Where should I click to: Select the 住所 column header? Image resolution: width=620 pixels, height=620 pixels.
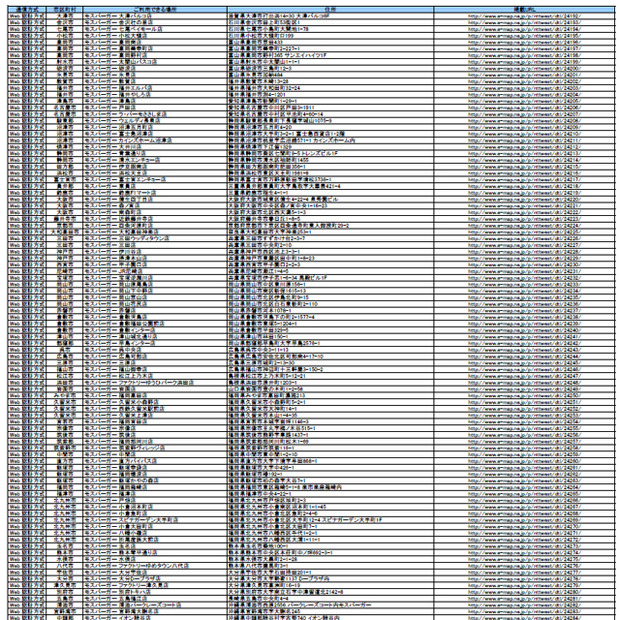click(x=330, y=9)
